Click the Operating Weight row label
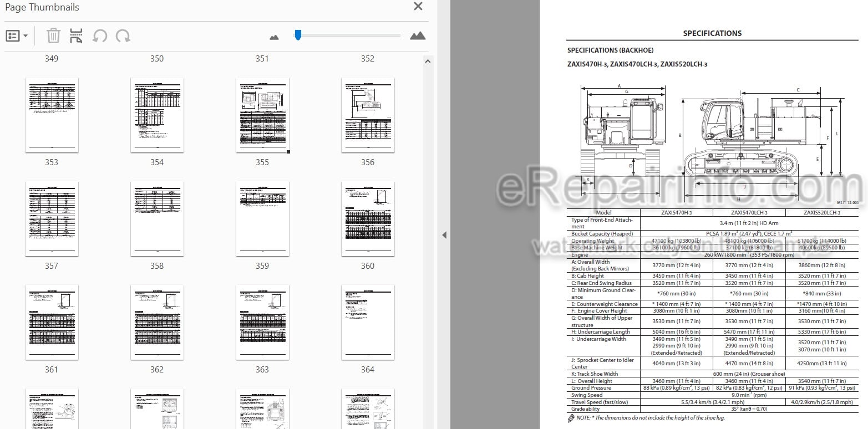Screen dimensions: 868x429 point(592,241)
